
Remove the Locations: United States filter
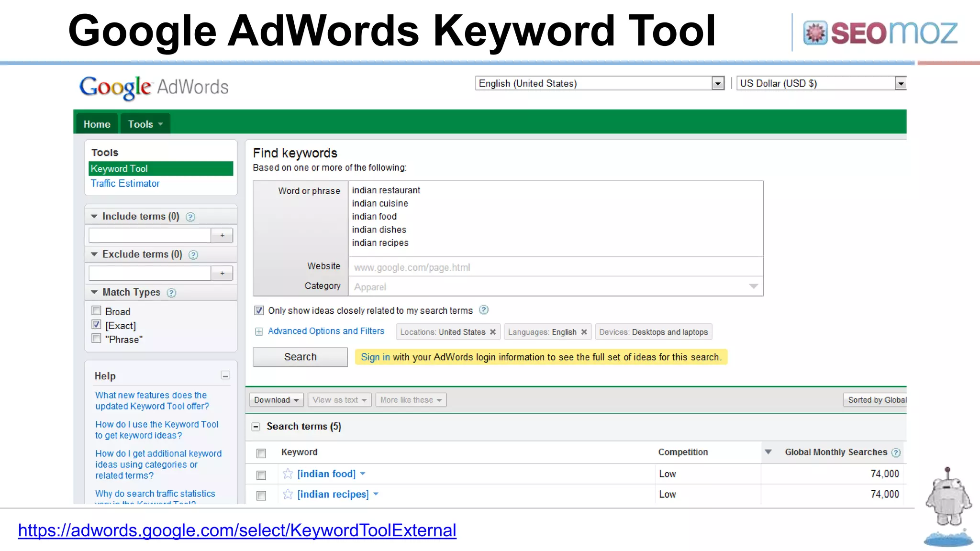tap(493, 332)
